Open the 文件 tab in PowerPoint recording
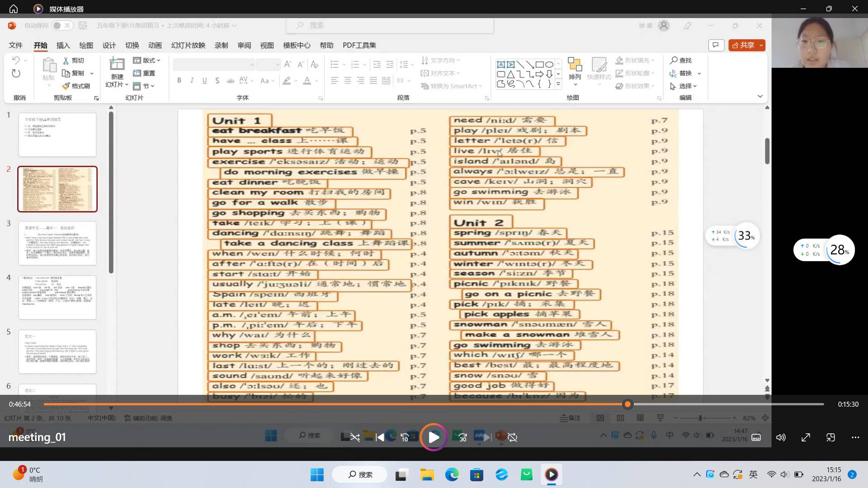 (x=15, y=45)
